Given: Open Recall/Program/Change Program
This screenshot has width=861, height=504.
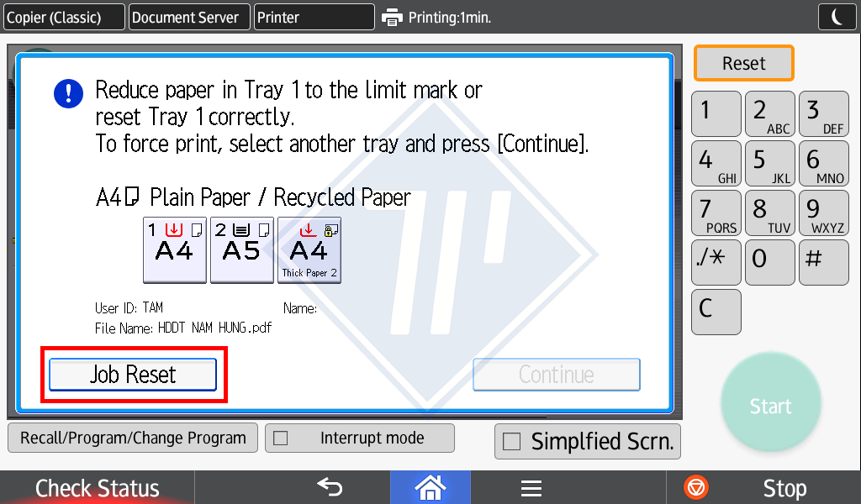Looking at the screenshot, I should click(x=133, y=438).
